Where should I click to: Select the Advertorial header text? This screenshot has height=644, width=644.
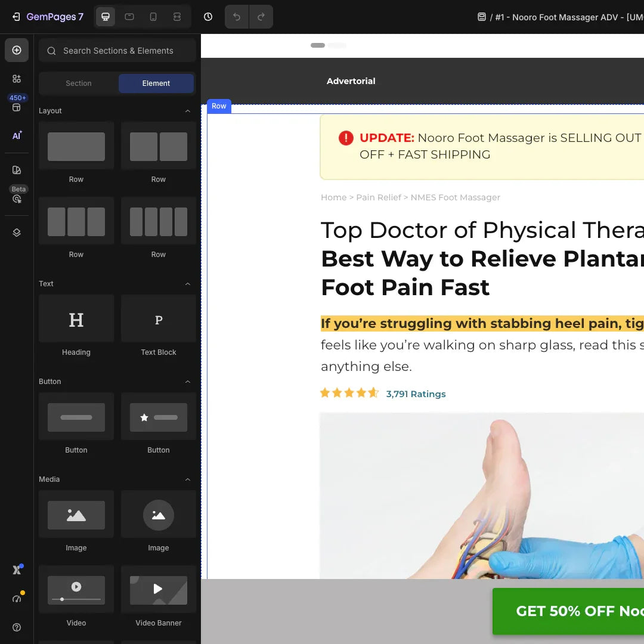pos(351,81)
